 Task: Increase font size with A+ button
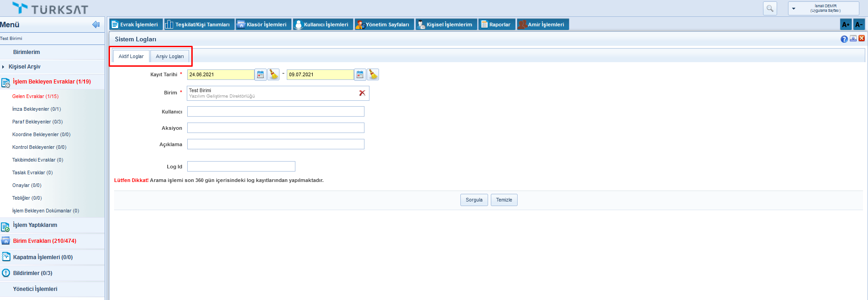(x=846, y=25)
